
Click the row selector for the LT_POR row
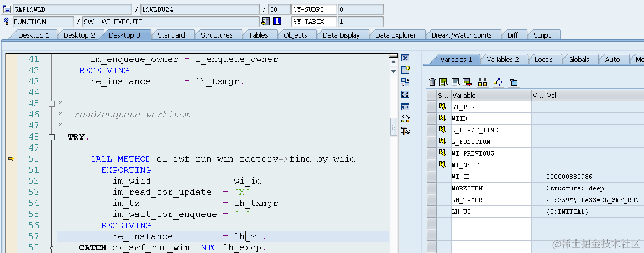(x=431, y=106)
